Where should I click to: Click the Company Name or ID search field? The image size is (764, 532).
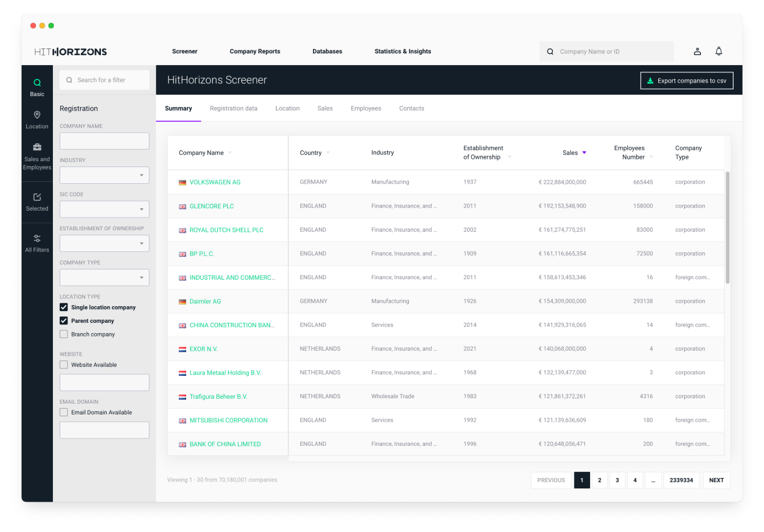606,51
